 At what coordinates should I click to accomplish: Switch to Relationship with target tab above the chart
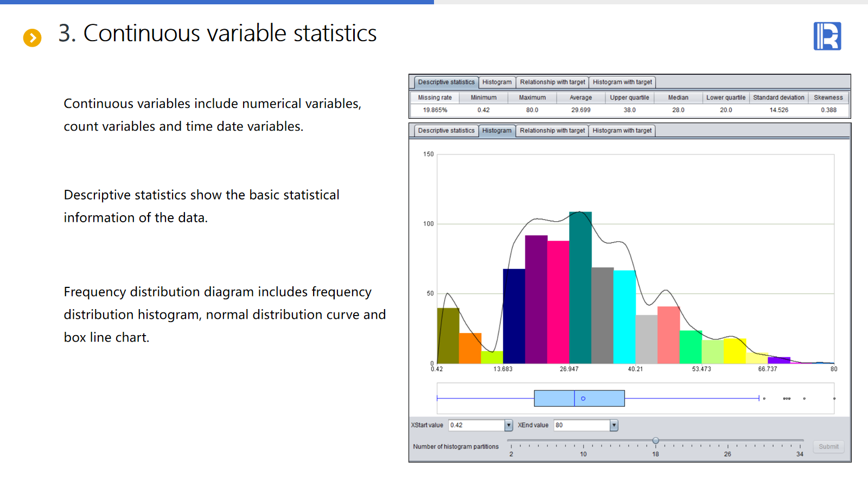click(x=552, y=131)
